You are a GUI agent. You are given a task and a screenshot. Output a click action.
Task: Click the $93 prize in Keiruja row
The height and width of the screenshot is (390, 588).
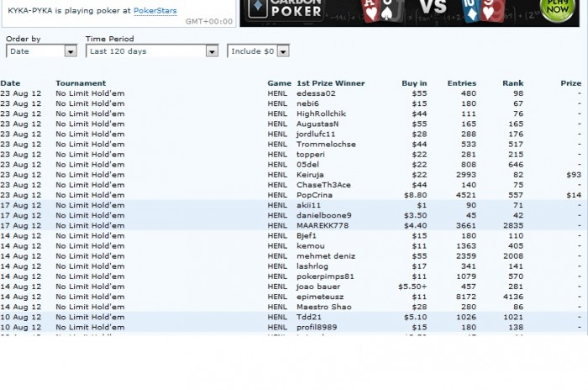[574, 175]
